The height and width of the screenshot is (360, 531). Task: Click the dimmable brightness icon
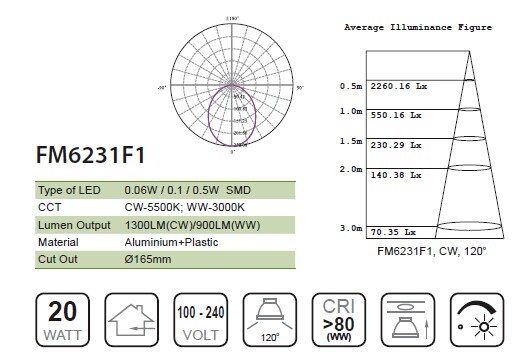(477, 320)
